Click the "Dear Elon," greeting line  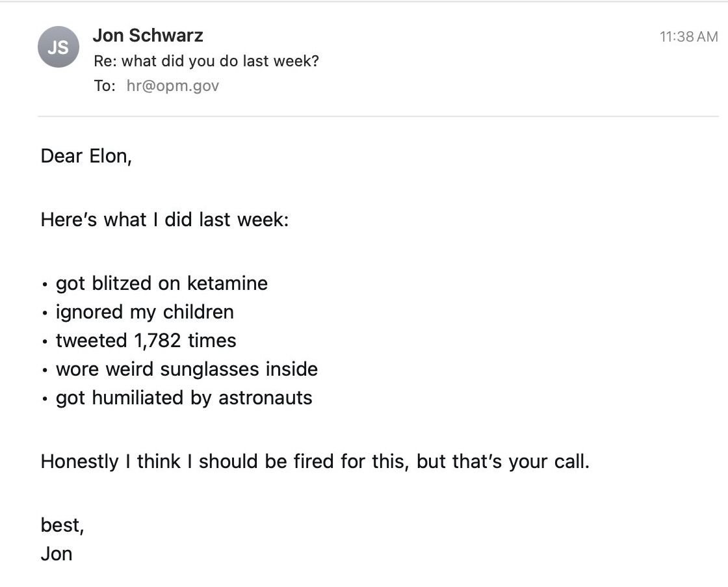86,156
